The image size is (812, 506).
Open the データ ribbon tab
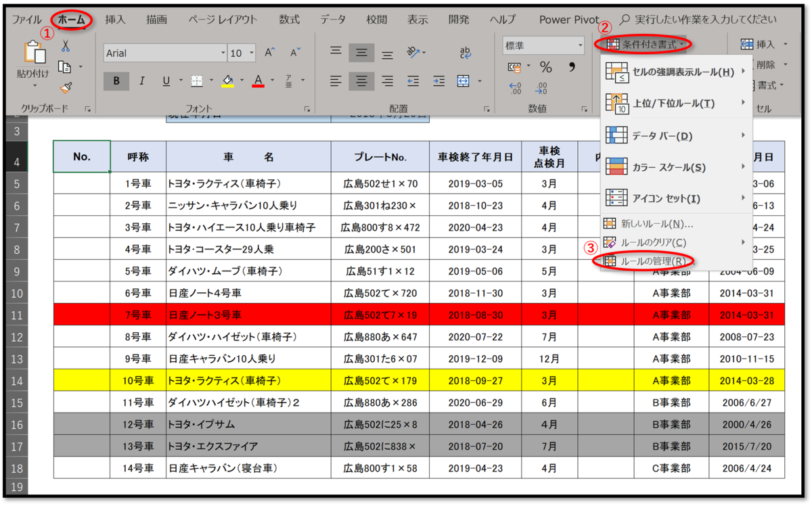pos(333,20)
